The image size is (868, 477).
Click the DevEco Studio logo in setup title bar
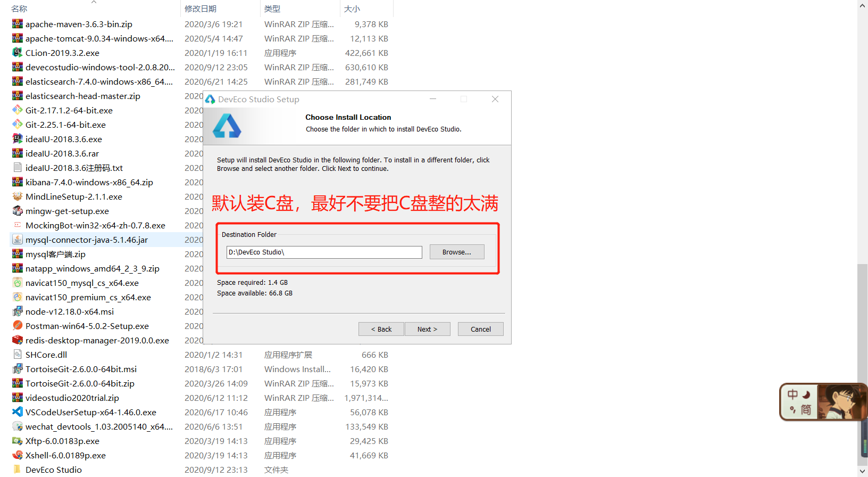tap(210, 100)
